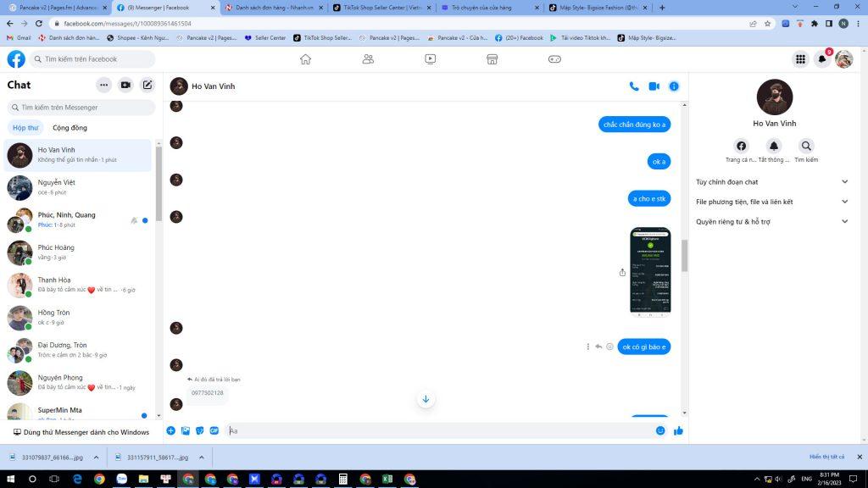Open the GIF picker

coord(214,430)
